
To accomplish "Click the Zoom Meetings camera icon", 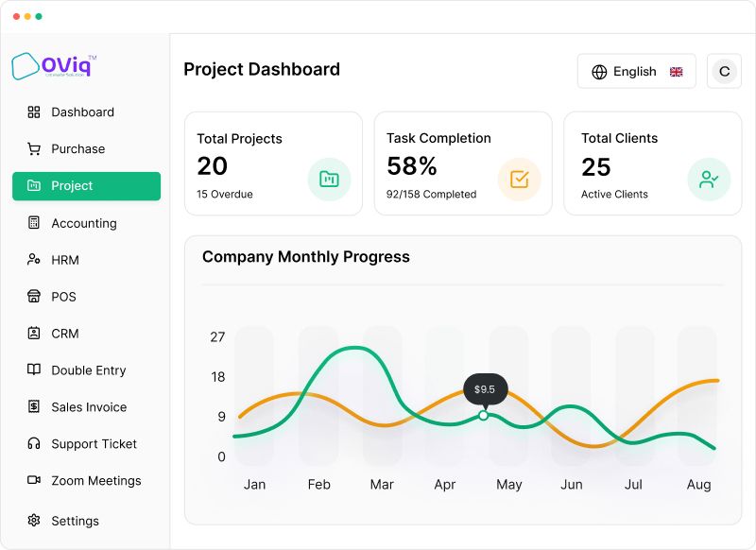I will [34, 480].
